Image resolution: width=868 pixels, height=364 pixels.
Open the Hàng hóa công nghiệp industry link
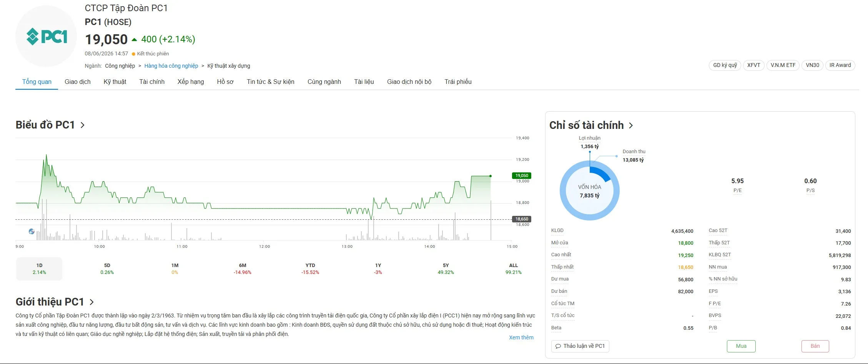tap(171, 66)
